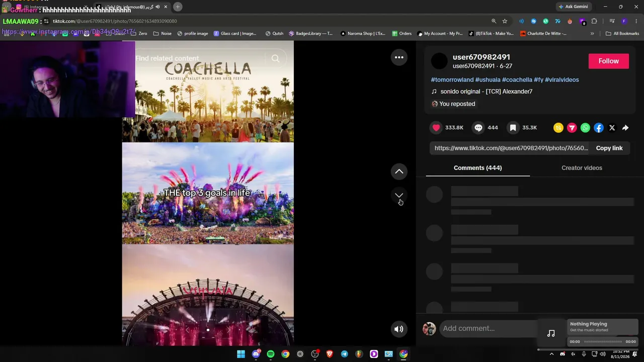Click the yellow repost icon
The width and height of the screenshot is (644, 362).
point(558,128)
